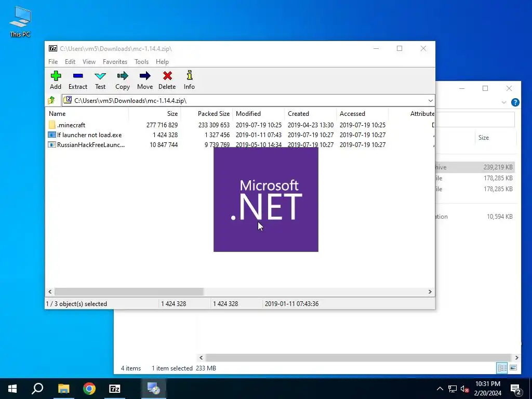532x399 pixels.
Task: Open the Favorites menu
Action: (x=115, y=62)
